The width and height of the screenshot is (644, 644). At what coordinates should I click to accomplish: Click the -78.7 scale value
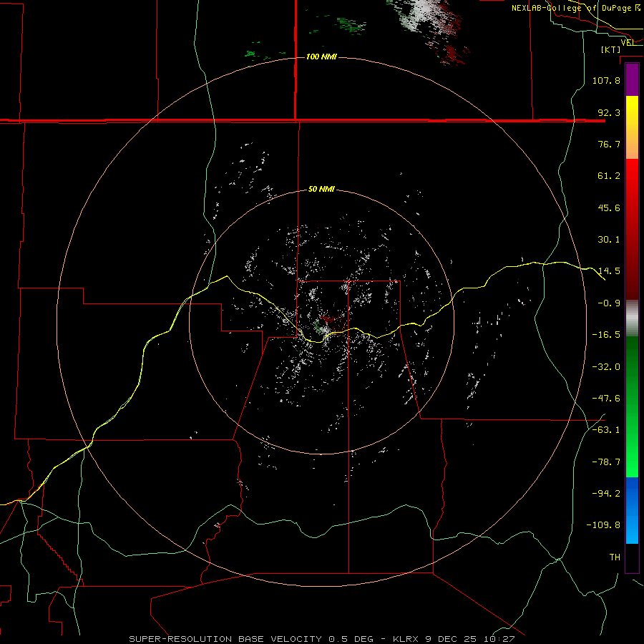pyautogui.click(x=606, y=462)
